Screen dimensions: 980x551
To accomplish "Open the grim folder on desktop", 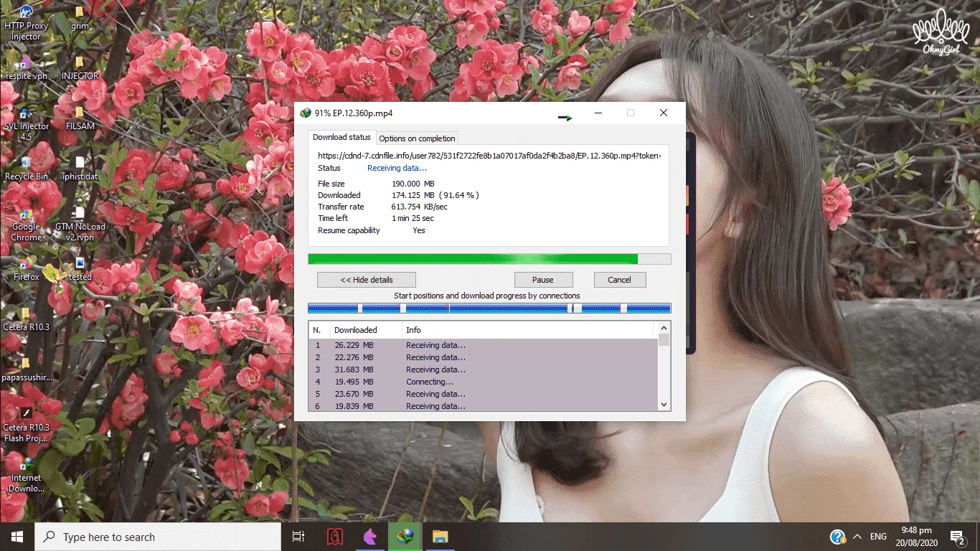I will [80, 18].
